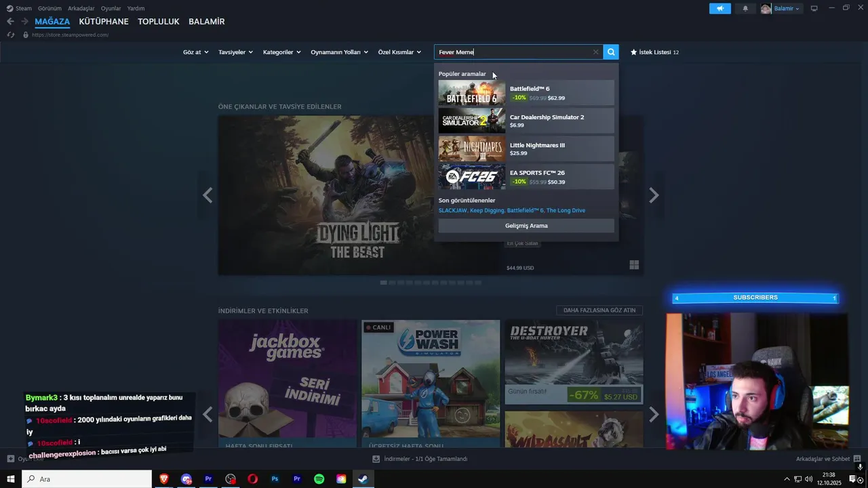Click the Steam taskbar icon
Viewport: 868px width, 488px height.
(363, 479)
